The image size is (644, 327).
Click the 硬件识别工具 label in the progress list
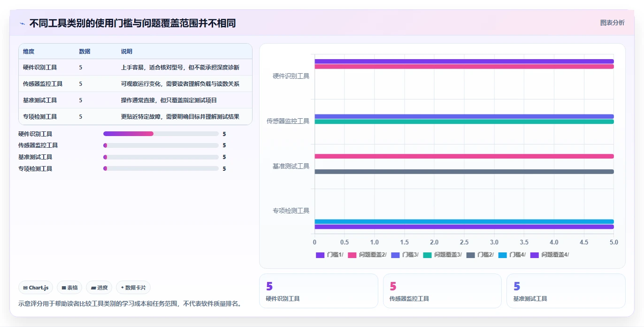(35, 134)
